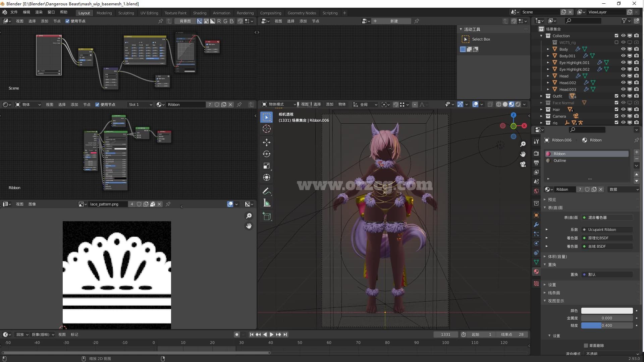
Task: Enable the WGTS_rig collection checkbox
Action: pyautogui.click(x=616, y=42)
